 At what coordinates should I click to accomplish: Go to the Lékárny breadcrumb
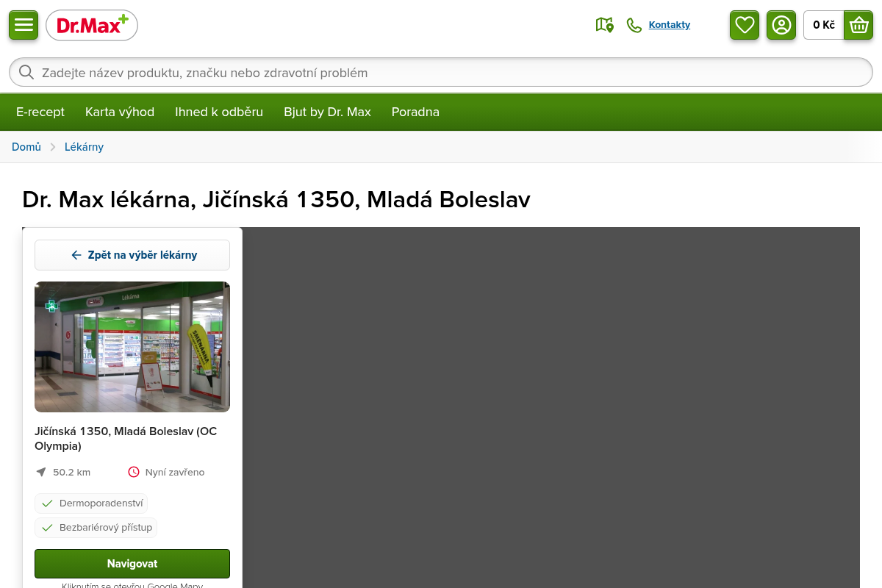coord(84,147)
